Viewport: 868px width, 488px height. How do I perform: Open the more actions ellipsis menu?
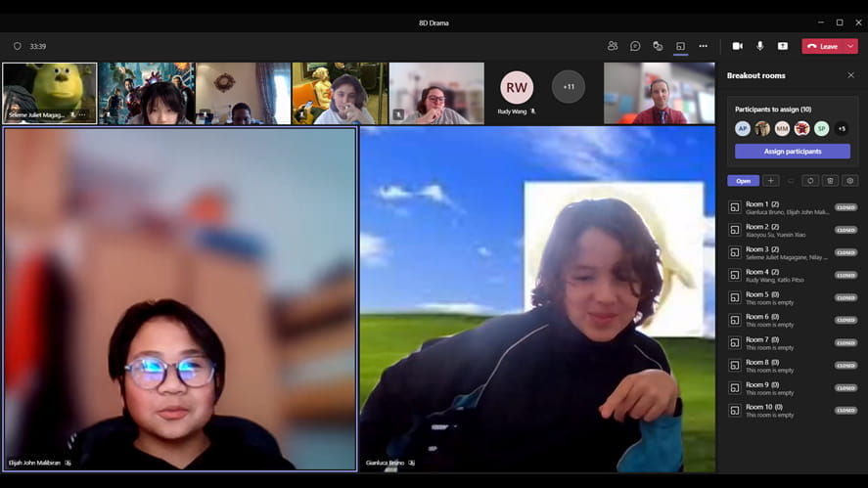point(703,46)
